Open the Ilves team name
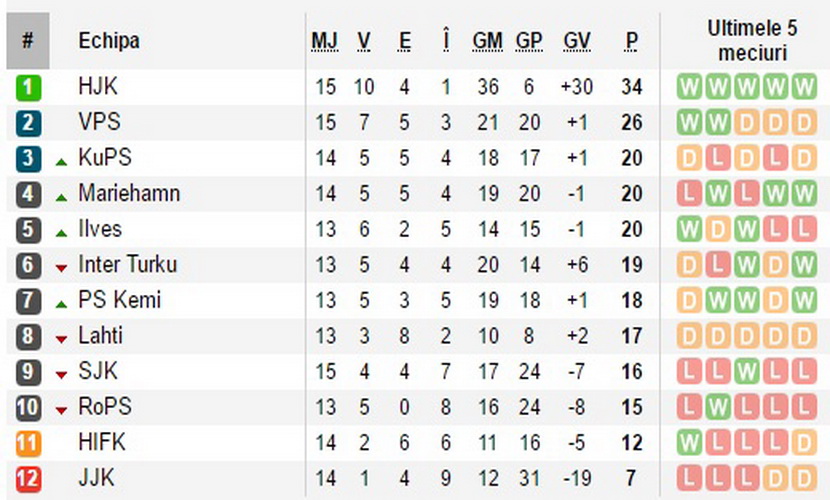This screenshot has height=500, width=830. (x=100, y=229)
